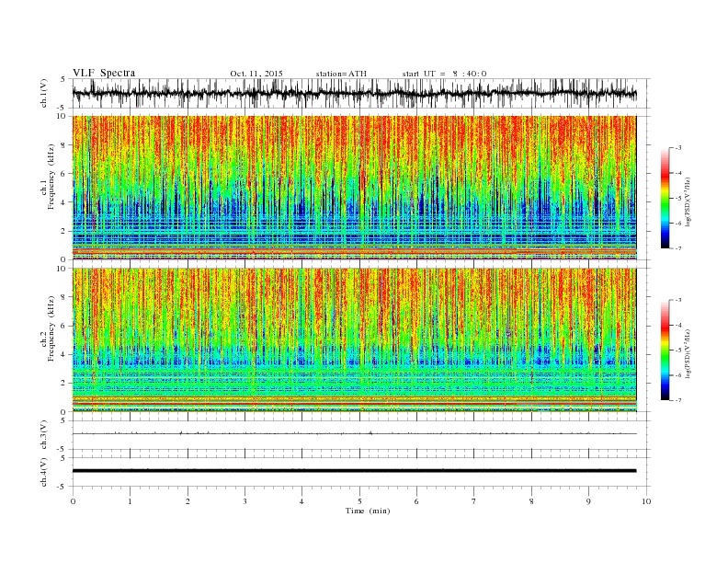
Task: Click the ch.1 "Frequency (kHz)" axis label
Action: [x=51, y=177]
